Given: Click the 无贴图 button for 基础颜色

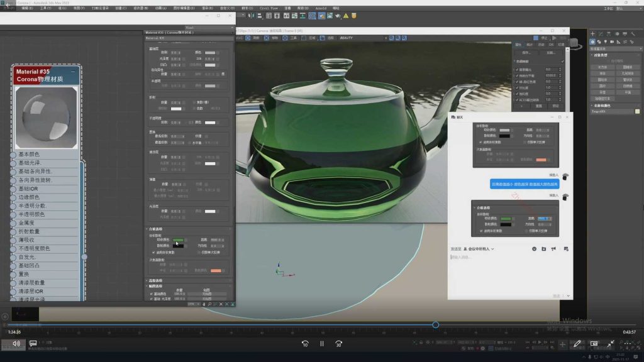Looking at the screenshot, I should (x=206, y=294).
